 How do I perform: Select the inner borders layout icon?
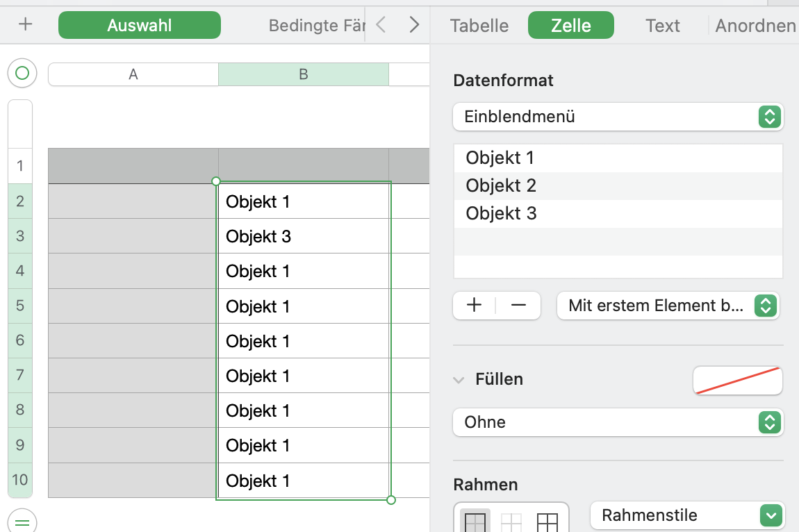(x=511, y=522)
